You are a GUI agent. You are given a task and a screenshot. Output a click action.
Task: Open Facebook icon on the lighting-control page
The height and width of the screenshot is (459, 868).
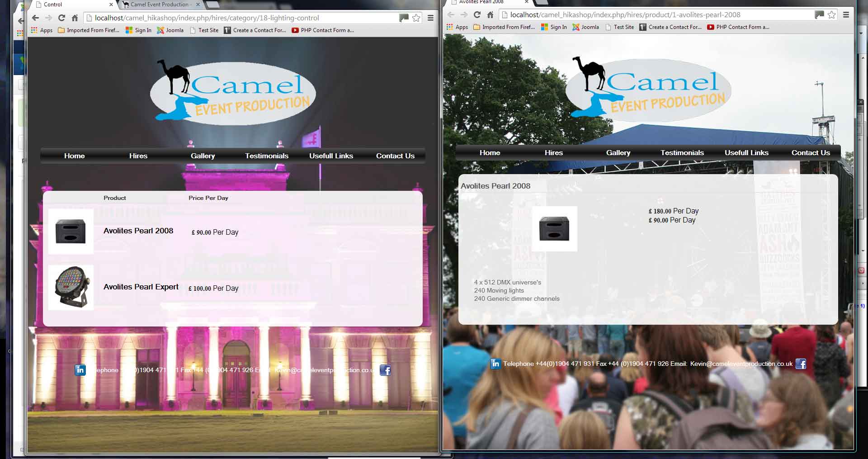385,370
